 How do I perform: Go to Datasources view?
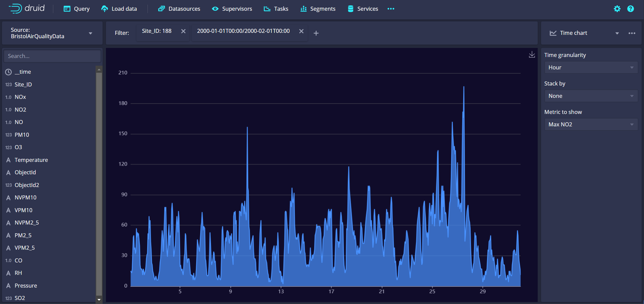(x=179, y=9)
